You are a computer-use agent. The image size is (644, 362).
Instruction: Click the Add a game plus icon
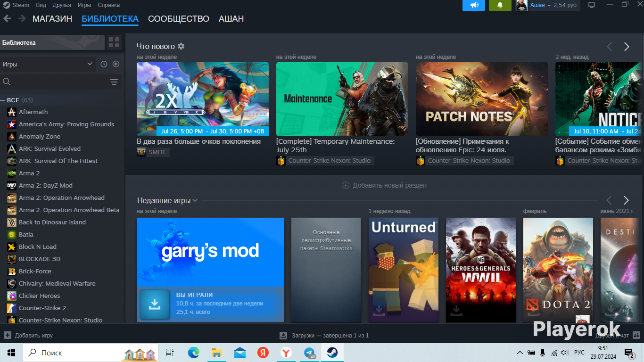click(8, 335)
